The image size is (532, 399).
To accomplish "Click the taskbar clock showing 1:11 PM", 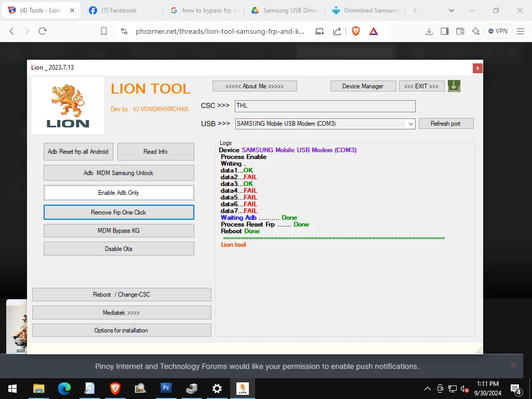I will [x=488, y=389].
